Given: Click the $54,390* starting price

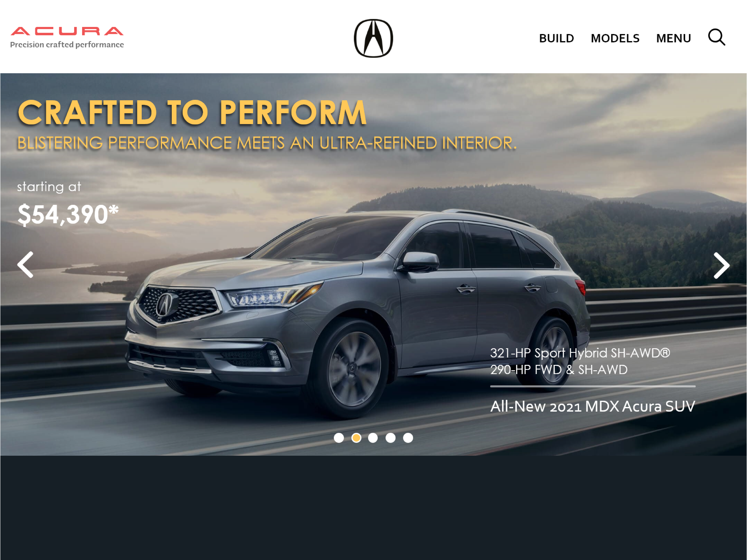Looking at the screenshot, I should 68,215.
